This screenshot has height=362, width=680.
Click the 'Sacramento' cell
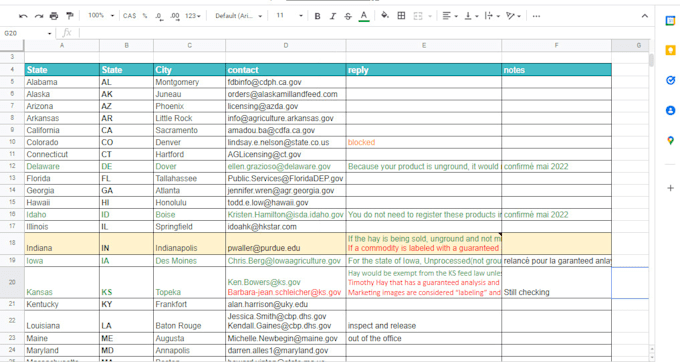point(189,130)
